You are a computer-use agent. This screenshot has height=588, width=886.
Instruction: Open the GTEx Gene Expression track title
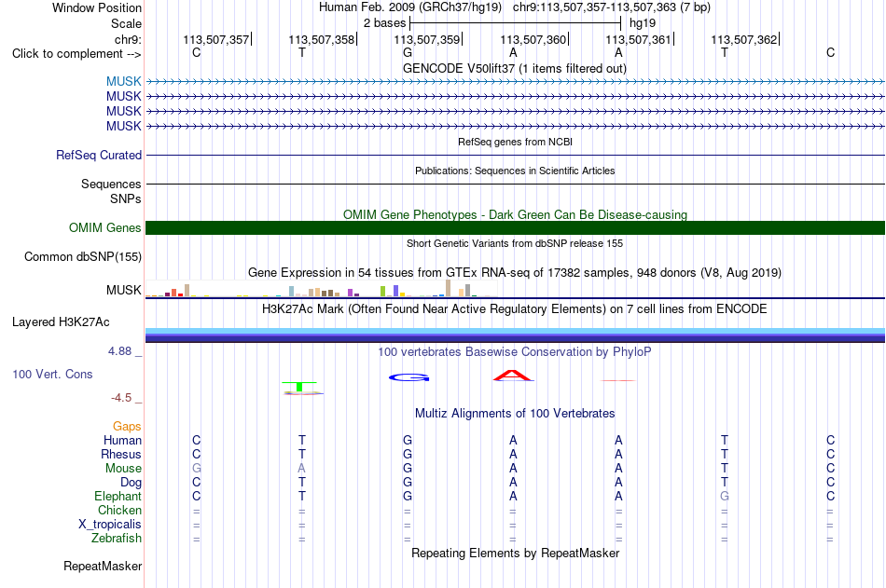(515, 273)
